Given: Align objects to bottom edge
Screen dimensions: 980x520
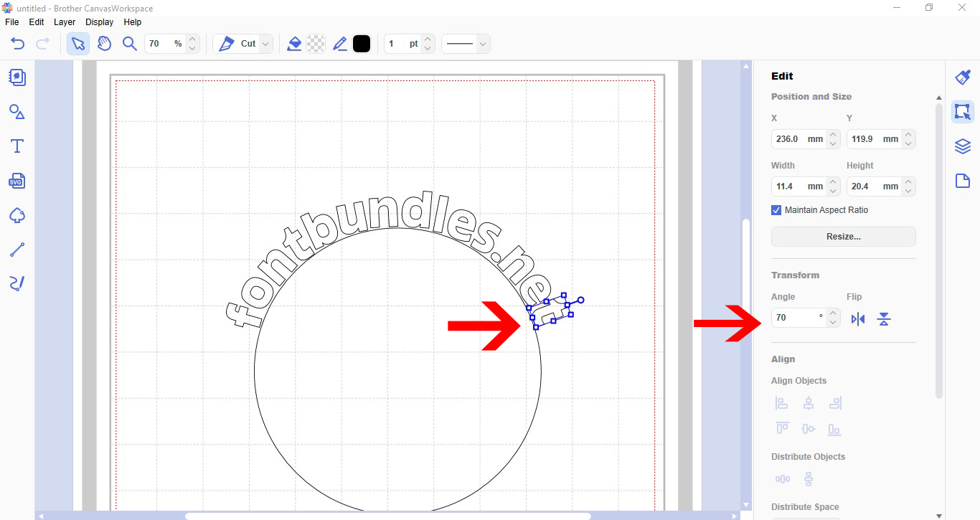Looking at the screenshot, I should click(x=834, y=429).
